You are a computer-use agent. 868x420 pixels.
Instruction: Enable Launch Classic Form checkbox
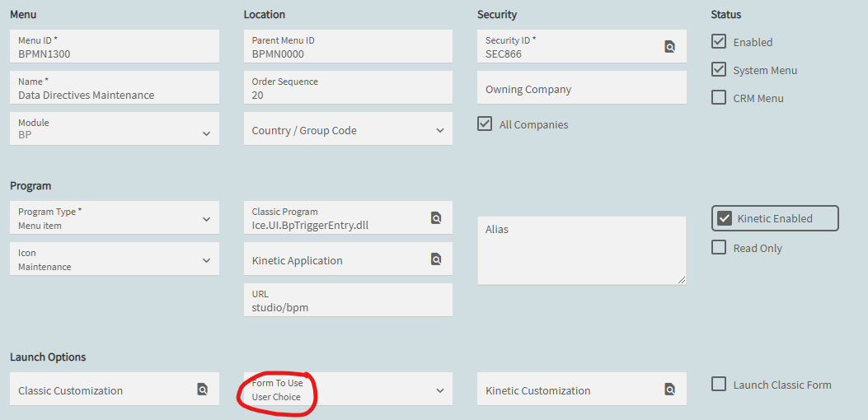pyautogui.click(x=719, y=384)
